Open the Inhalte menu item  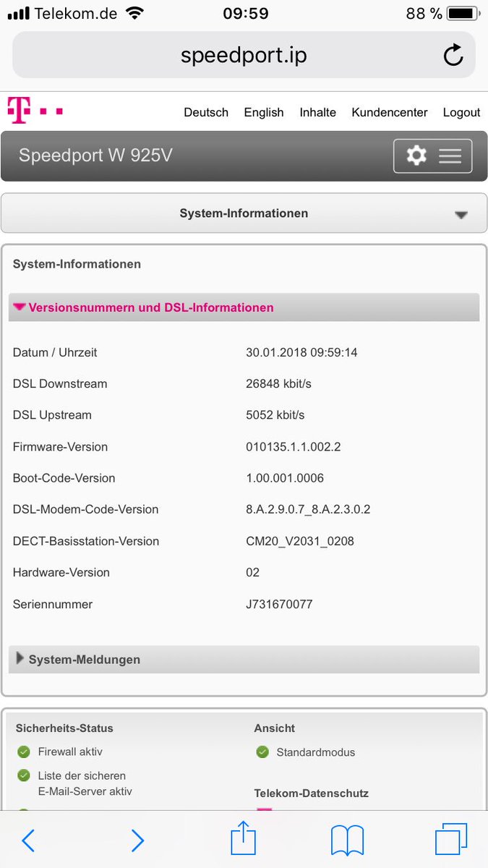pyautogui.click(x=317, y=112)
